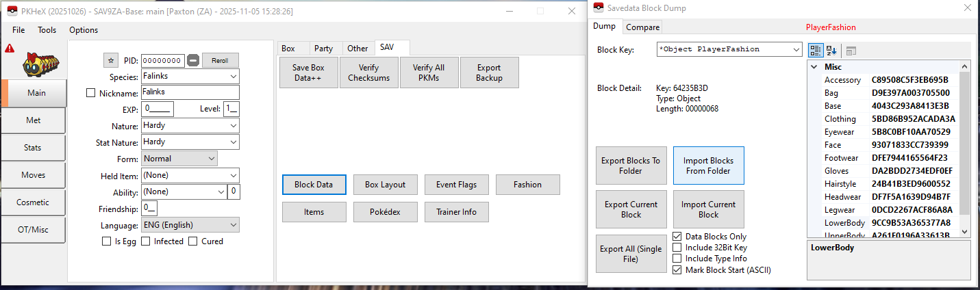Uncheck Data Blocks Only

click(677, 237)
